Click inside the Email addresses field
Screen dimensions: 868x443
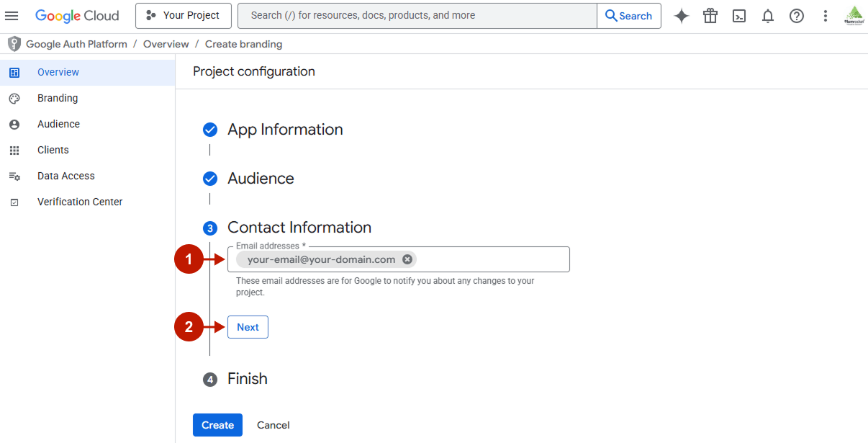(x=489, y=259)
